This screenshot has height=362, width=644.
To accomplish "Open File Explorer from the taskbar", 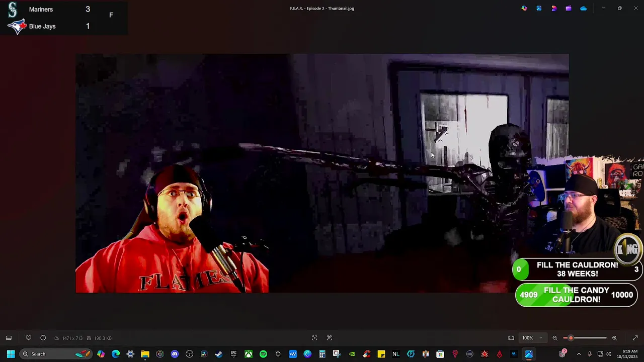I will [145, 354].
